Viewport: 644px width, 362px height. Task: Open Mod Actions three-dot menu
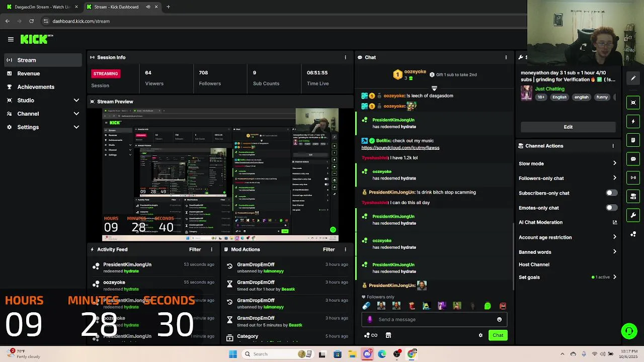[x=345, y=249]
